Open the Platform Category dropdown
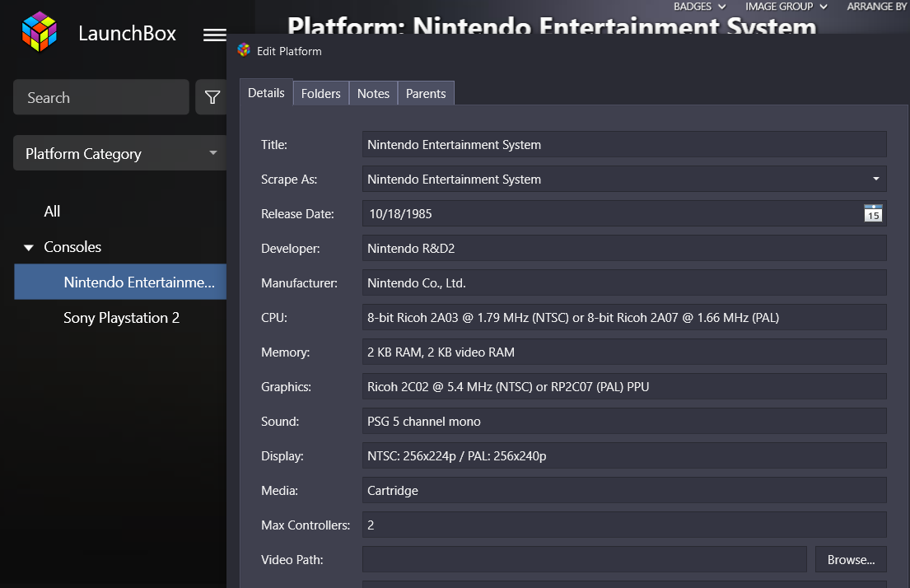The image size is (910, 588). point(120,153)
